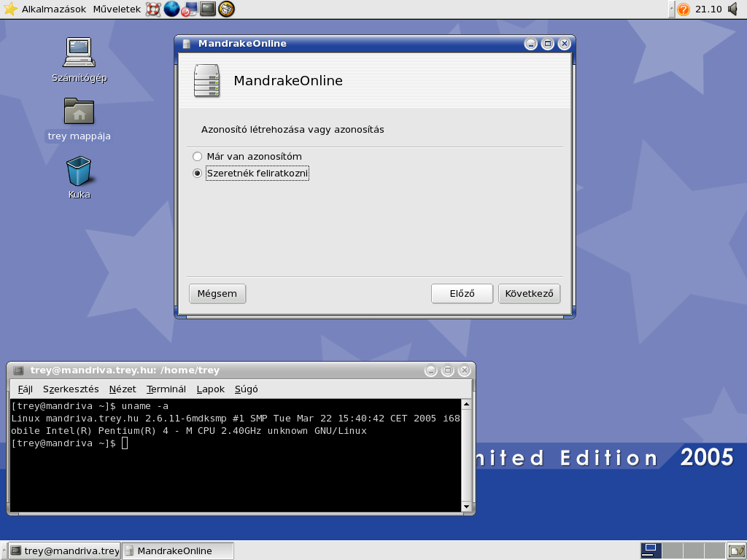
Task: Click the terminal scrollbar down arrow
Action: [466, 507]
